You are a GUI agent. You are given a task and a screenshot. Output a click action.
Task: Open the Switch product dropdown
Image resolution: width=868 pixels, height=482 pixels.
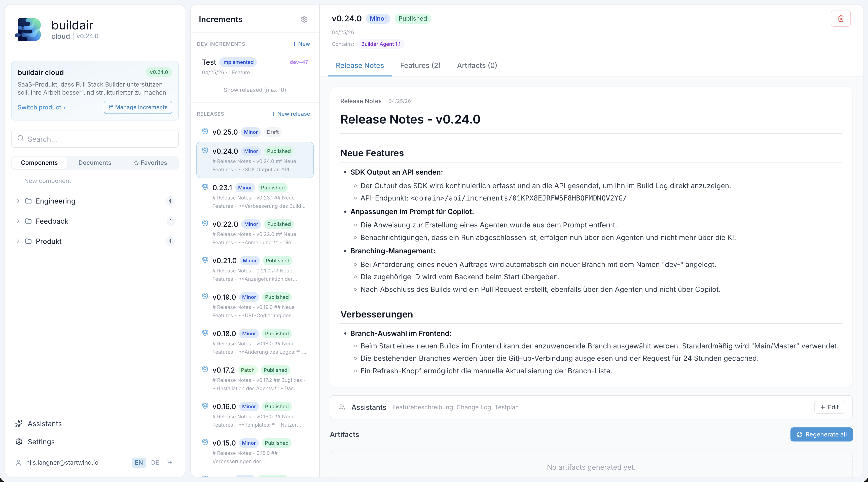coord(41,107)
